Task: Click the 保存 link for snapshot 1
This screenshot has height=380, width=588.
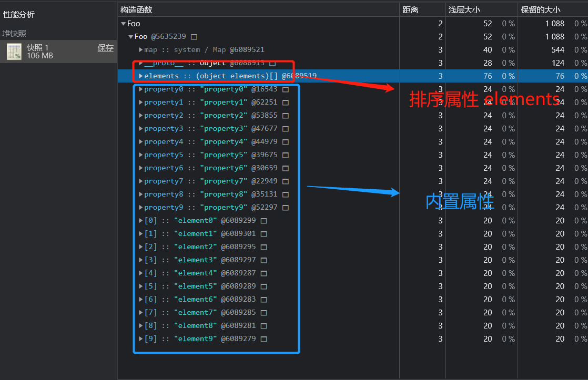Action: [x=105, y=48]
